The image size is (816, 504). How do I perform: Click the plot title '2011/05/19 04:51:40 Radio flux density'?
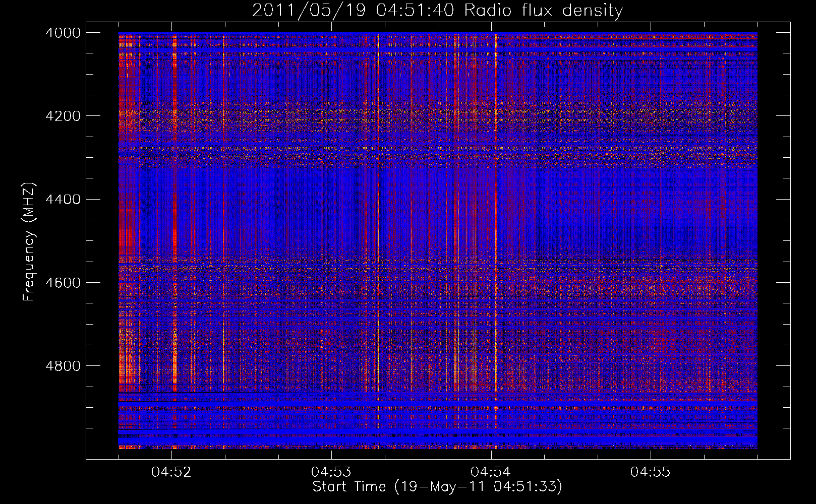[x=437, y=11]
